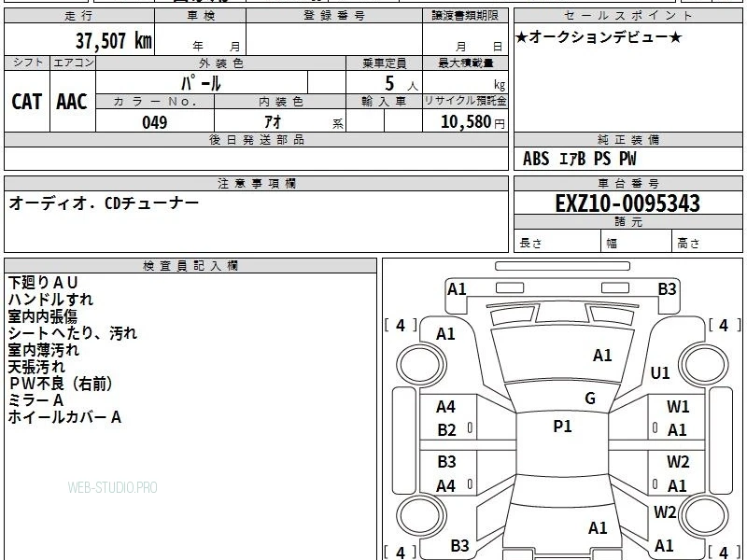This screenshot has width=747, height=560.
Task: Click inspector note シートへたり、汚れ
Action: [x=73, y=333]
